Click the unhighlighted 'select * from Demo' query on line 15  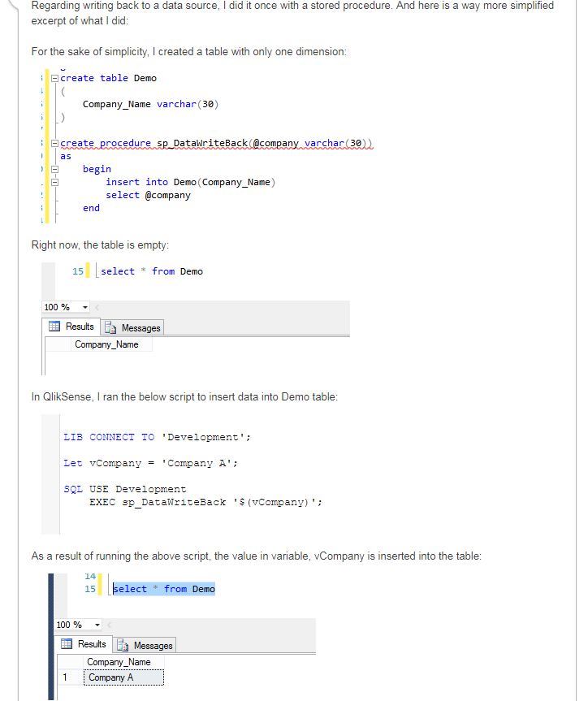click(x=152, y=272)
